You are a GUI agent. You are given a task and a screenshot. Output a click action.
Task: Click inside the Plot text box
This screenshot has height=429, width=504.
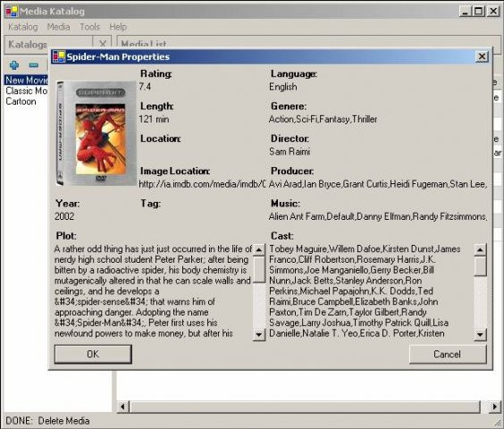tap(154, 291)
